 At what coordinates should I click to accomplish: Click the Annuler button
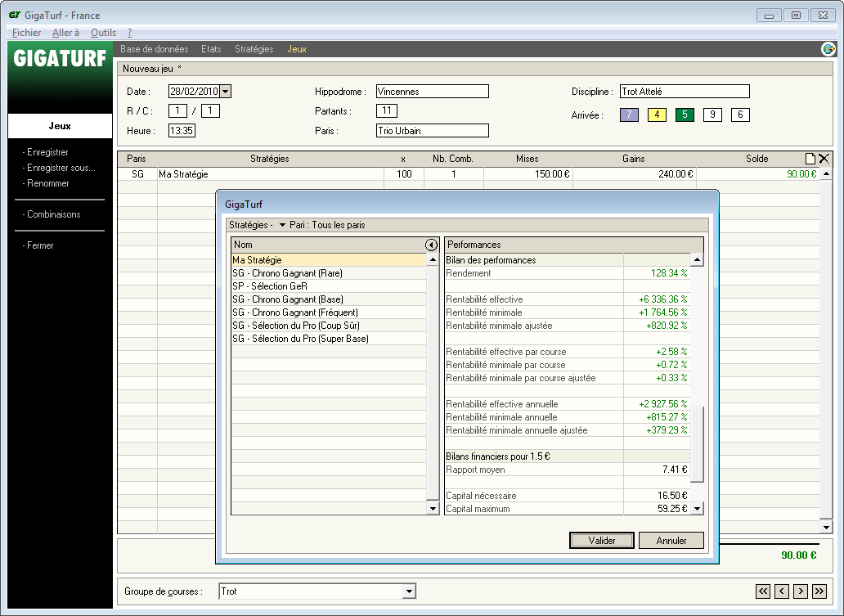[671, 540]
